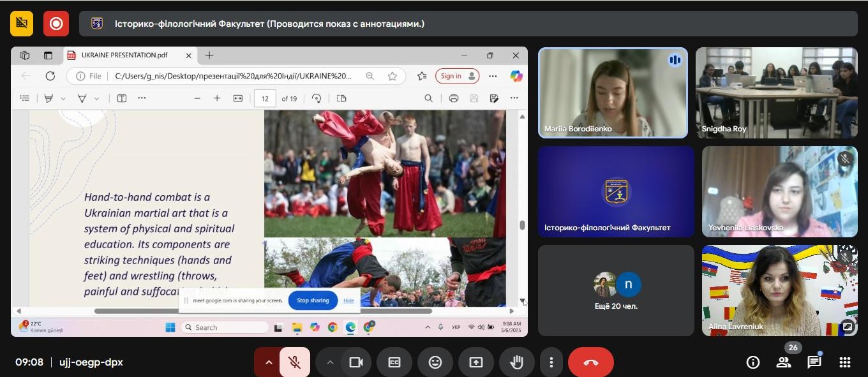
Task: Open Windows Start menu
Action: point(170,327)
